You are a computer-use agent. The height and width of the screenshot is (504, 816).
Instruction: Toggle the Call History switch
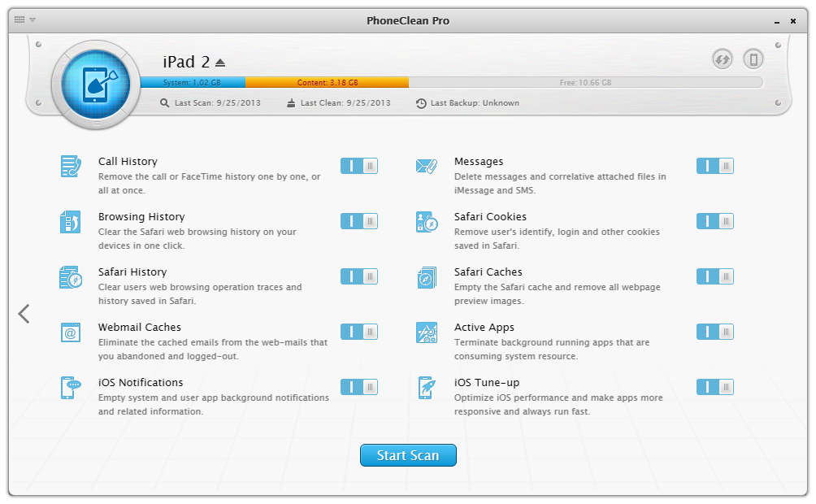[358, 166]
